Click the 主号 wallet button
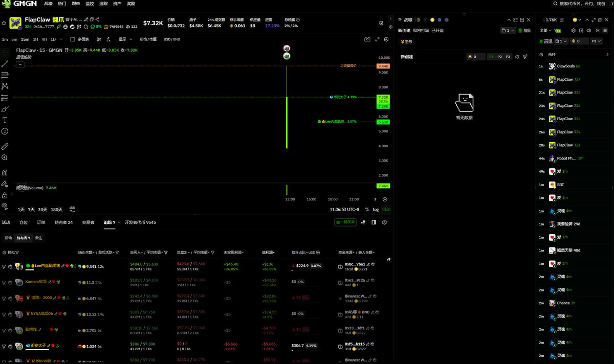The height and width of the screenshot is (364, 614). click(x=406, y=41)
